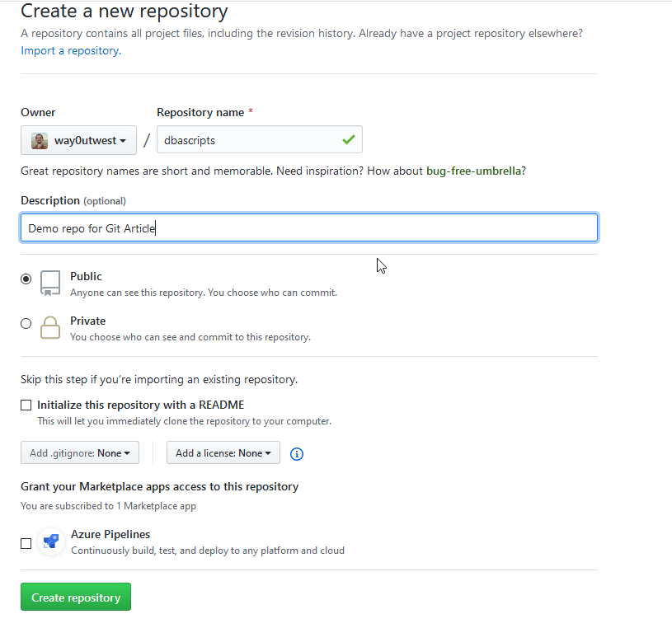
Task: Expand the Add a license dropdown
Action: [223, 453]
